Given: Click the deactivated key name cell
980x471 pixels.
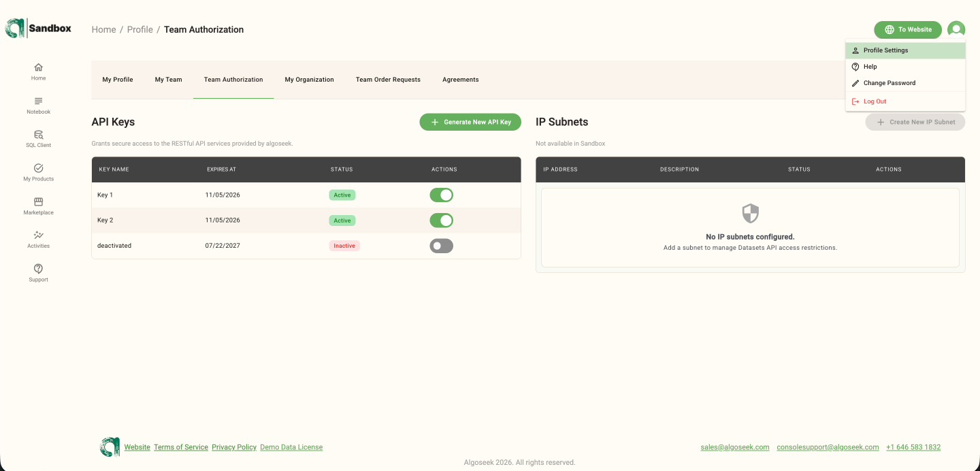Looking at the screenshot, I should pyautogui.click(x=114, y=246).
